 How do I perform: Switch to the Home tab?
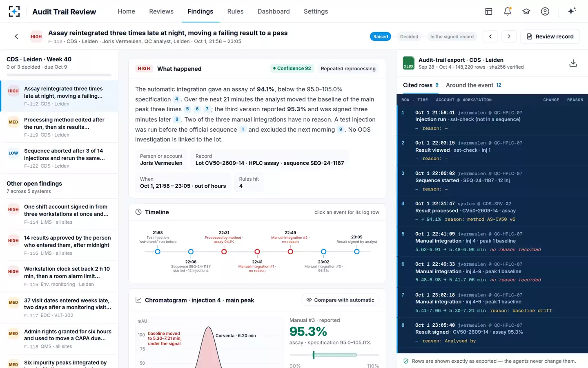tap(127, 11)
